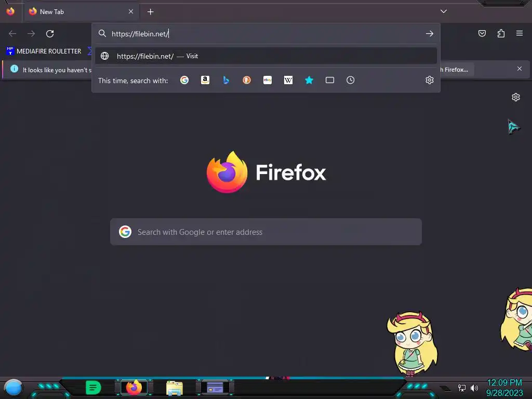Visit the https://filebin.net/ suggestion
Image resolution: width=532 pixels, height=399 pixels.
pyautogui.click(x=266, y=56)
